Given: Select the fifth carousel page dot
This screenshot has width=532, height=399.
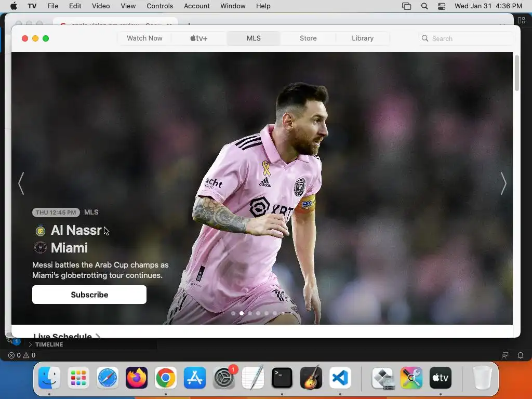Looking at the screenshot, I should (x=267, y=313).
